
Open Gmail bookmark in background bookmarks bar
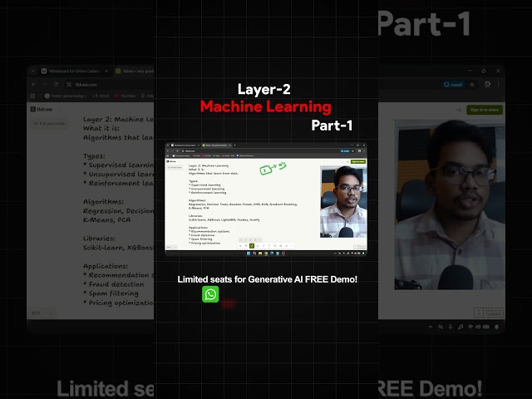101,96
